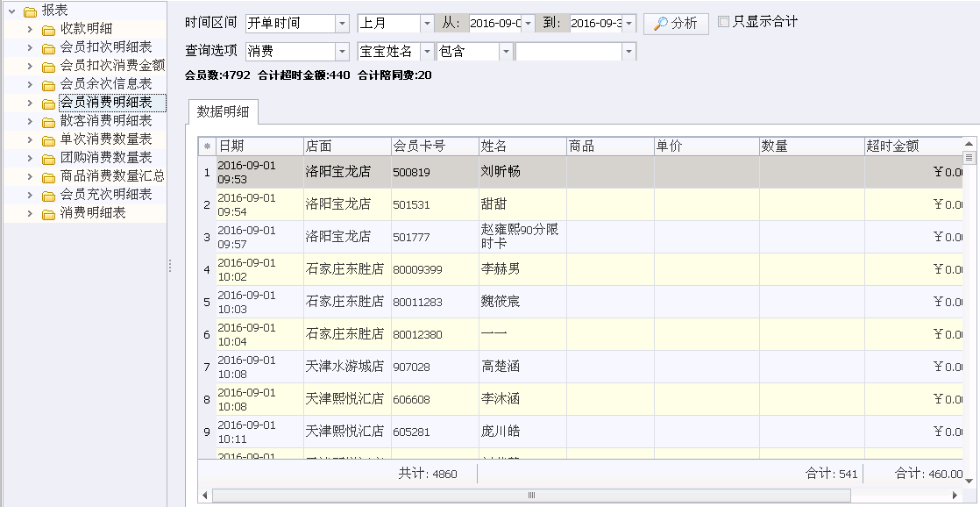Collapse the 报表 tree root node
This screenshot has width=980, height=507.
point(11,11)
